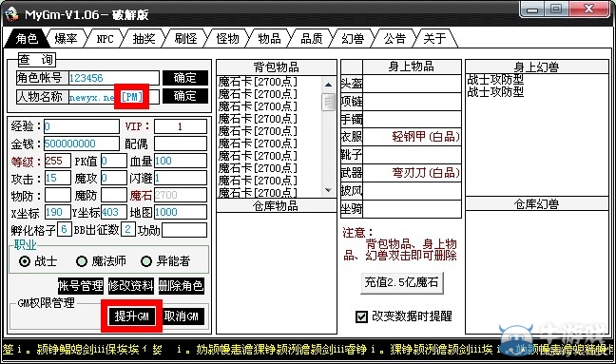Click the 地图 field showing 1000
This screenshot has height=364, width=616.
pyautogui.click(x=181, y=212)
